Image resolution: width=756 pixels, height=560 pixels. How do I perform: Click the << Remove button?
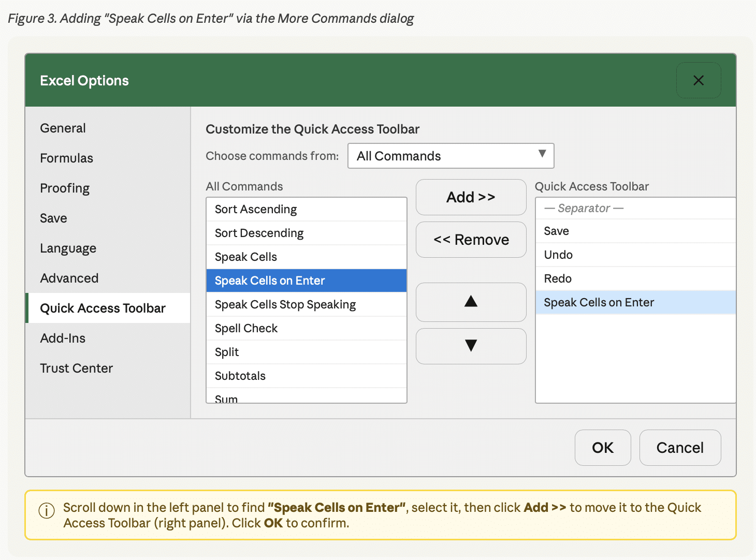coord(471,240)
